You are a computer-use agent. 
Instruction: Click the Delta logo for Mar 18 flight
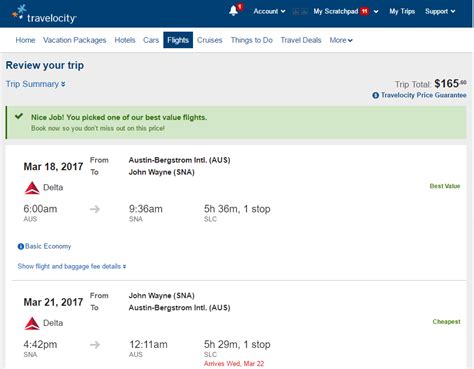click(32, 188)
